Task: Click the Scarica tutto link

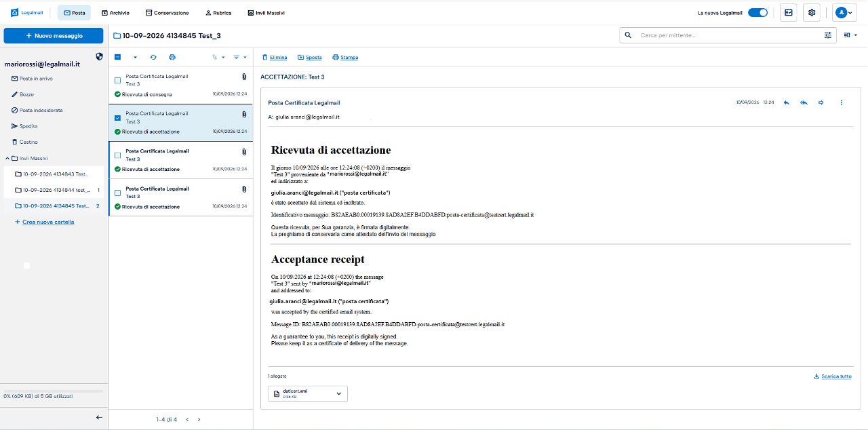Action: pyautogui.click(x=833, y=376)
